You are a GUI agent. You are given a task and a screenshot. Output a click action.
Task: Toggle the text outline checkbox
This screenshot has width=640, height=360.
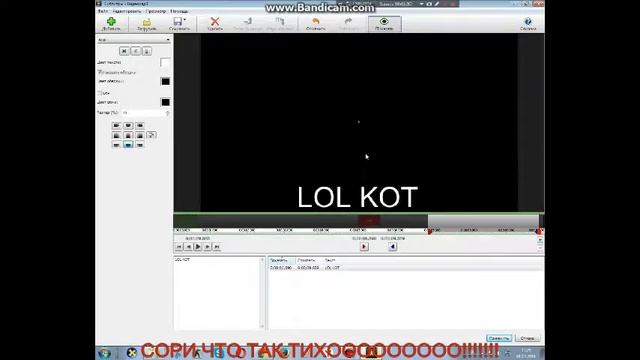click(99, 72)
